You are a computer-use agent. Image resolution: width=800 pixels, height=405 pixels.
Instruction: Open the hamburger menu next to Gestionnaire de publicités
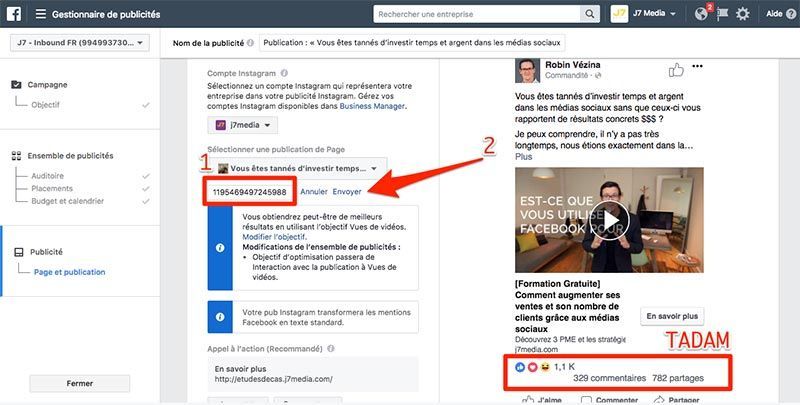(x=41, y=14)
